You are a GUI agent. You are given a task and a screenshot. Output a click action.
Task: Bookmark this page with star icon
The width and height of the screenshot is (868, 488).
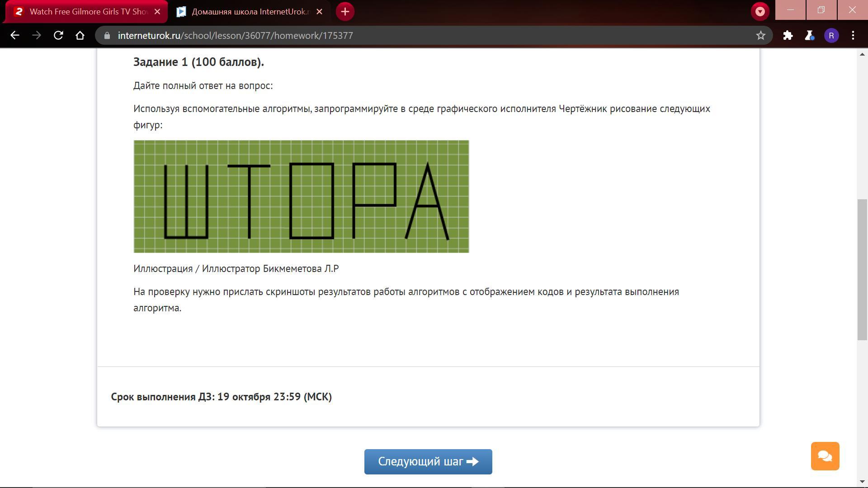761,35
